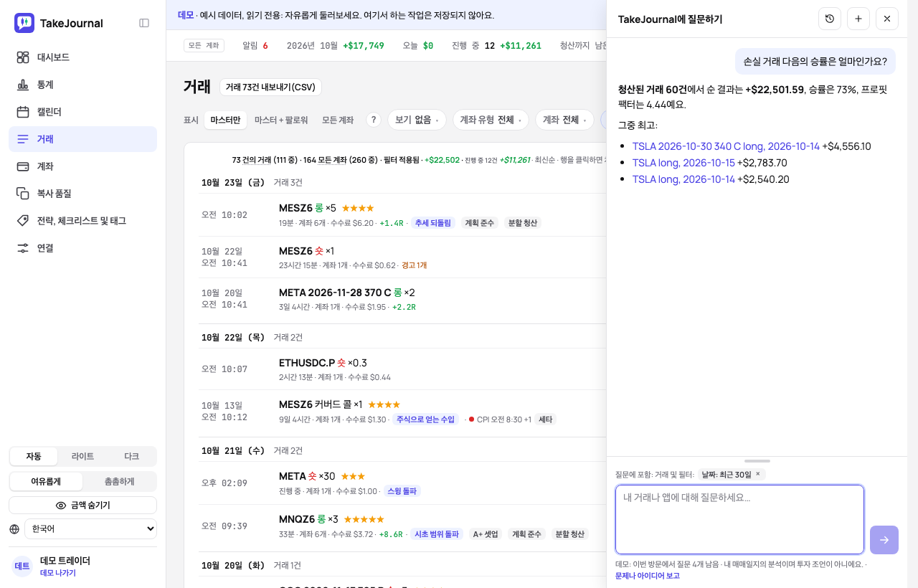The image size is (918, 588).
Task: Open the 보기 없음 dropdown
Action: (417, 120)
